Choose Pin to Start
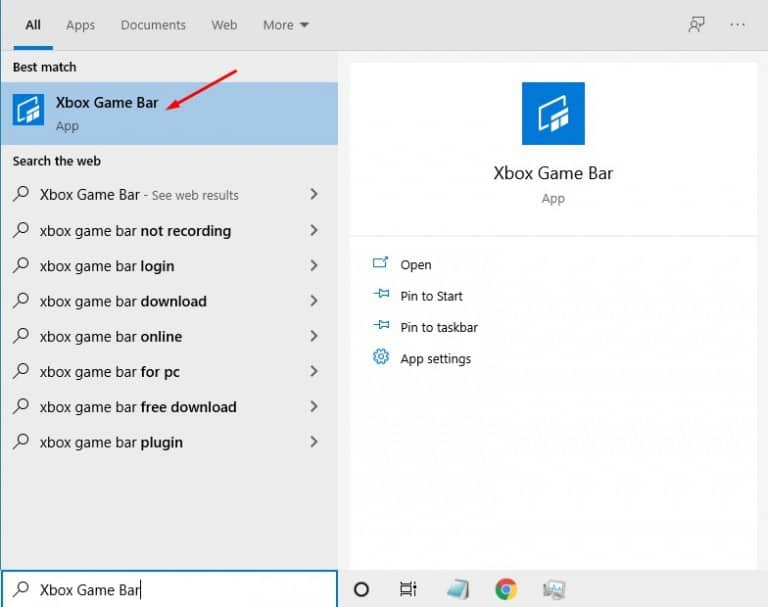 pyautogui.click(x=431, y=296)
